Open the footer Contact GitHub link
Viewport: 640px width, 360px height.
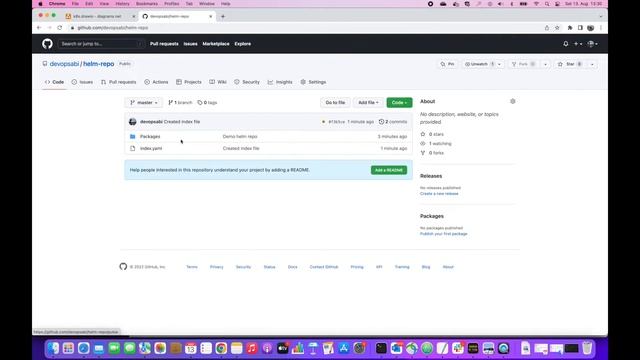point(324,267)
